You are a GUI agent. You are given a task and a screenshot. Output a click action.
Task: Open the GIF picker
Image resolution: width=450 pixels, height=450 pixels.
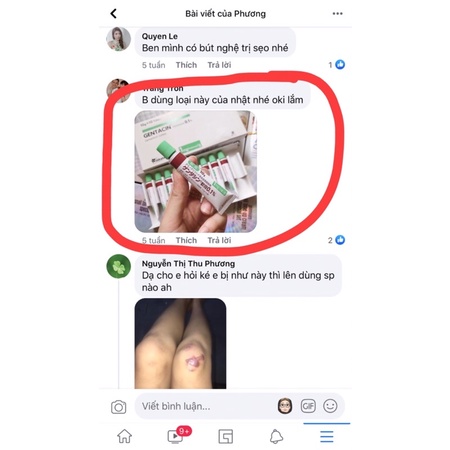coord(308,406)
